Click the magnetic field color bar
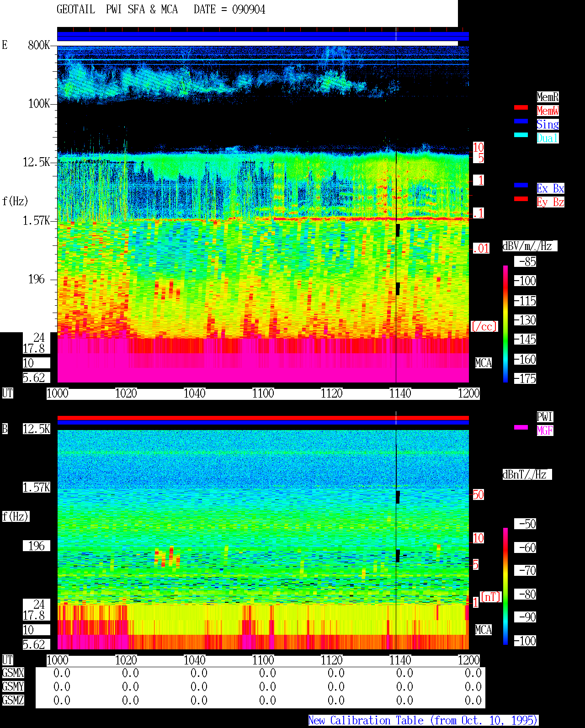 (505, 586)
